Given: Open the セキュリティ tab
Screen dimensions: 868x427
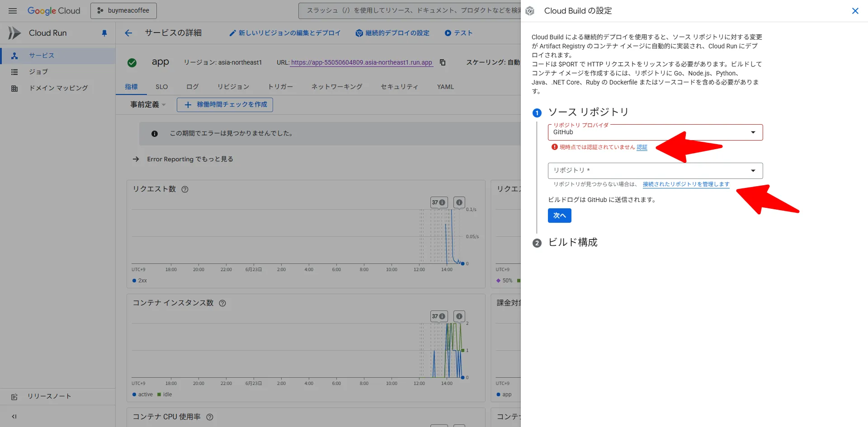Looking at the screenshot, I should click(x=399, y=86).
